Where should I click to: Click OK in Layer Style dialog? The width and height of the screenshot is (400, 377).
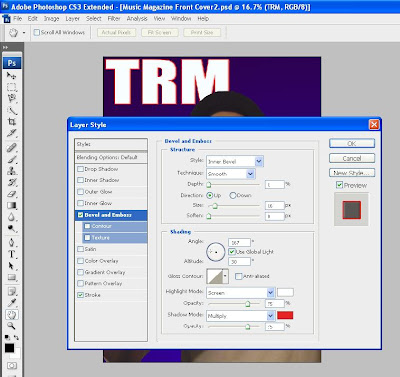(x=352, y=143)
